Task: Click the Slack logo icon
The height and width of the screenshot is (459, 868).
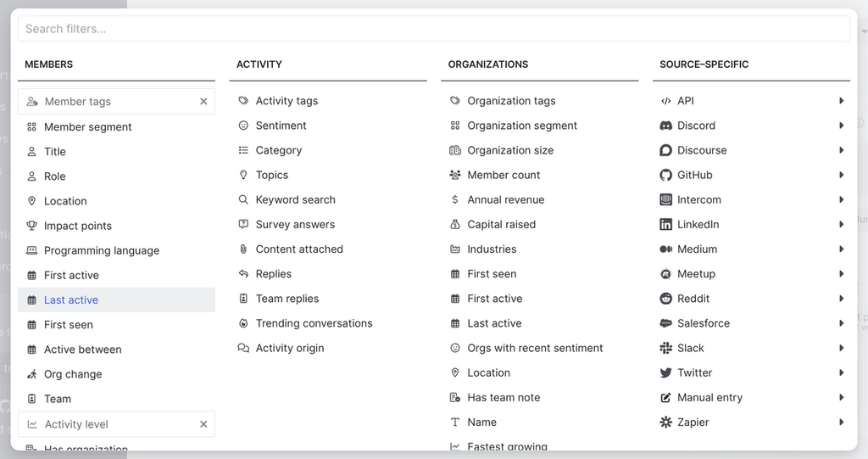Action: (665, 348)
